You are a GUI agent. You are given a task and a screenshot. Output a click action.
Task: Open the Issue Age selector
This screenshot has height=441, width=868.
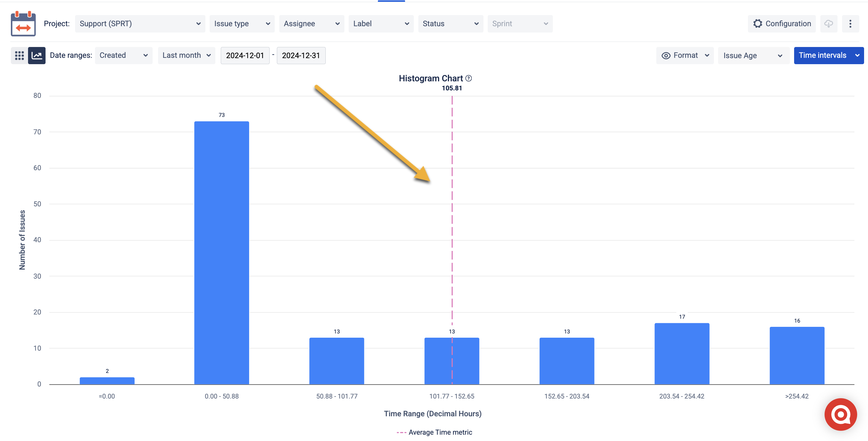click(753, 55)
